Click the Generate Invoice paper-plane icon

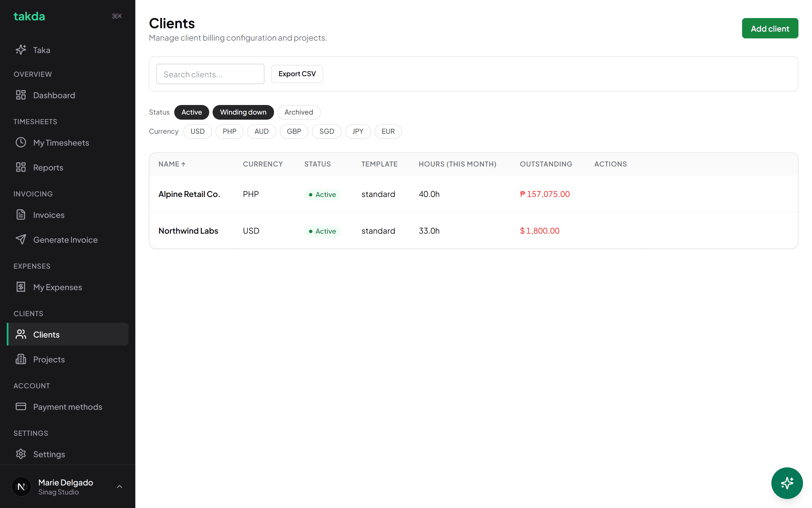[21, 240]
